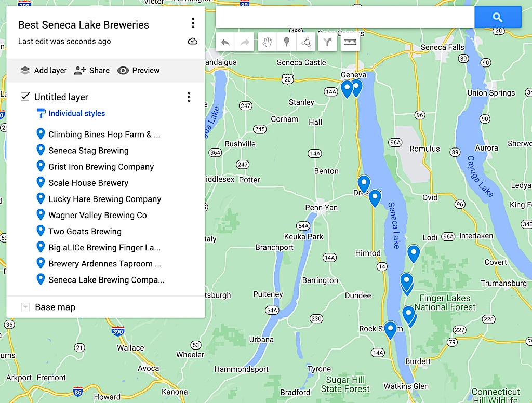Select Grist Iron Brewing Company in list
This screenshot has height=403, width=532.
[x=101, y=167]
